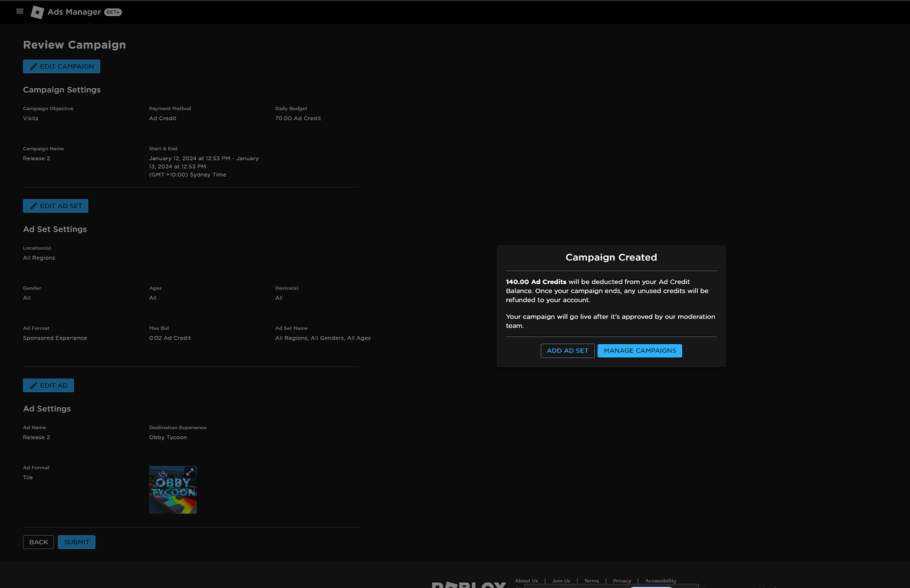Open the EDIT AD screen
The image size is (910, 588).
click(x=48, y=385)
